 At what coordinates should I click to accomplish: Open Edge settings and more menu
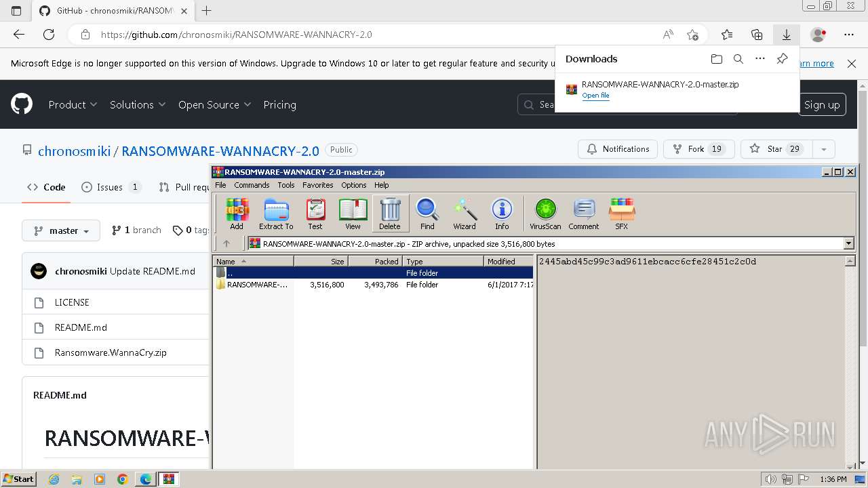coord(849,35)
